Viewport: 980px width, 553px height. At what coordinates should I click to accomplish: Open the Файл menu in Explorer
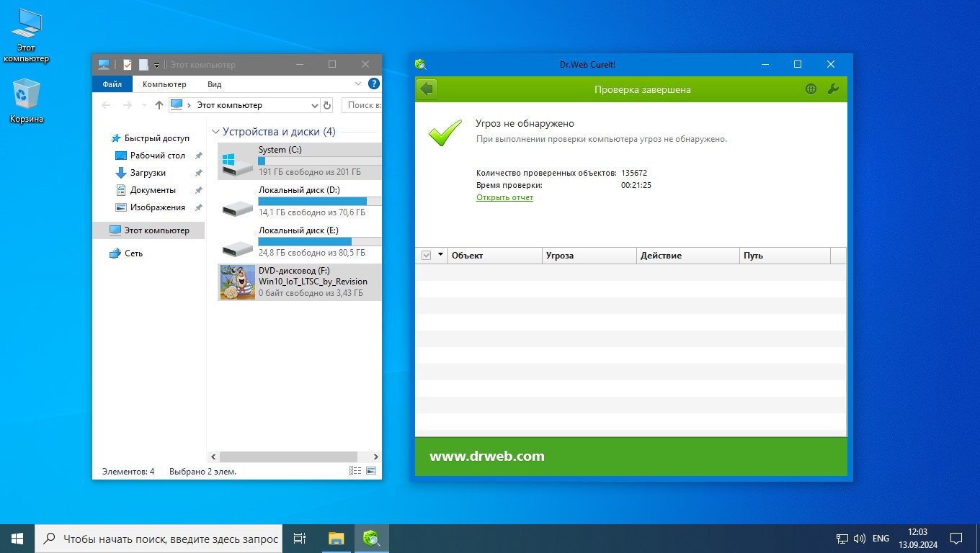(x=112, y=84)
